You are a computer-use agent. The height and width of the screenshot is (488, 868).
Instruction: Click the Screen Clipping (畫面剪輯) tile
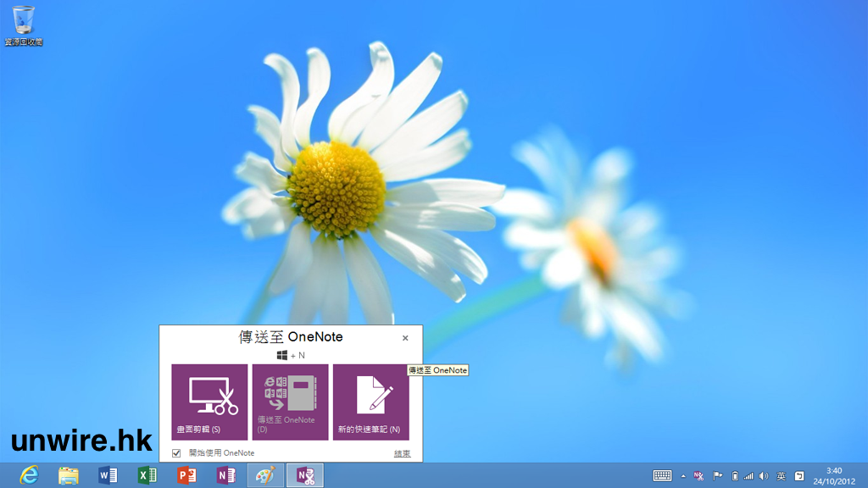pos(209,402)
